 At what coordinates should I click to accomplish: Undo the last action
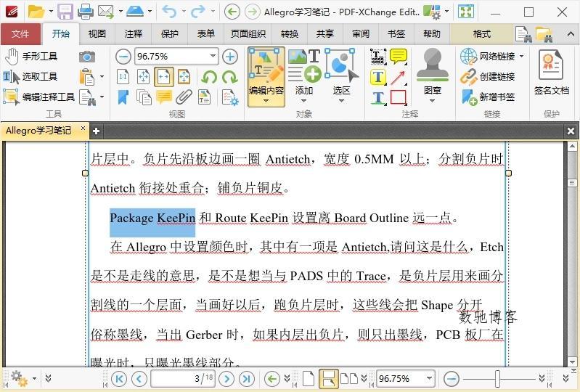(x=169, y=12)
